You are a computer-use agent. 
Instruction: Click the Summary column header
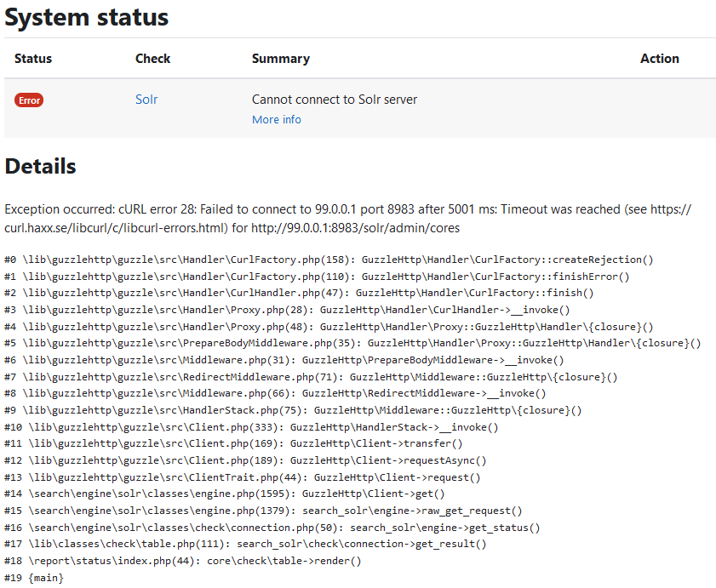(x=281, y=59)
